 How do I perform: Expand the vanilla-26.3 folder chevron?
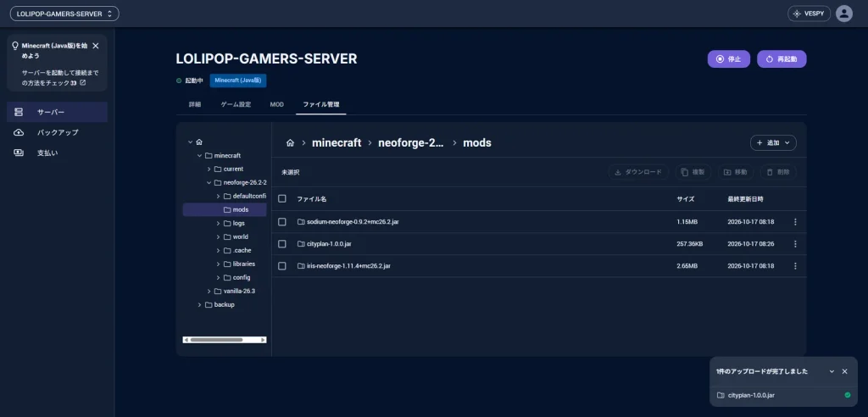pos(209,292)
